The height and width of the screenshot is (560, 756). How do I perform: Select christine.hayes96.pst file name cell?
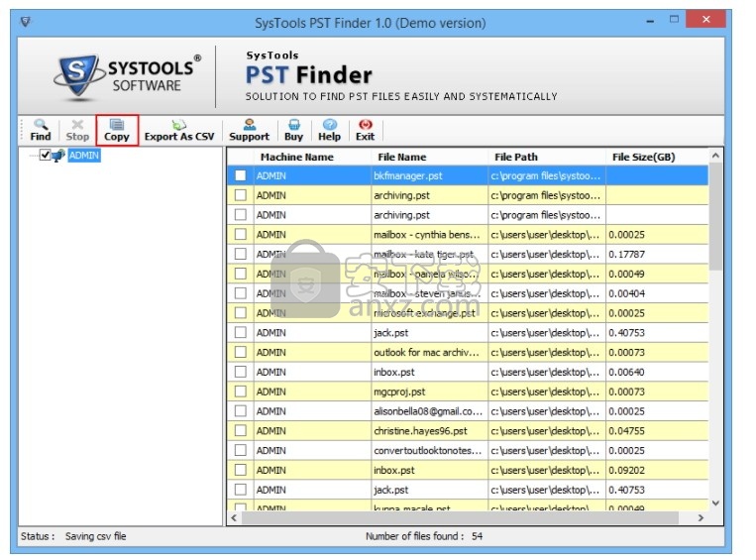point(430,431)
